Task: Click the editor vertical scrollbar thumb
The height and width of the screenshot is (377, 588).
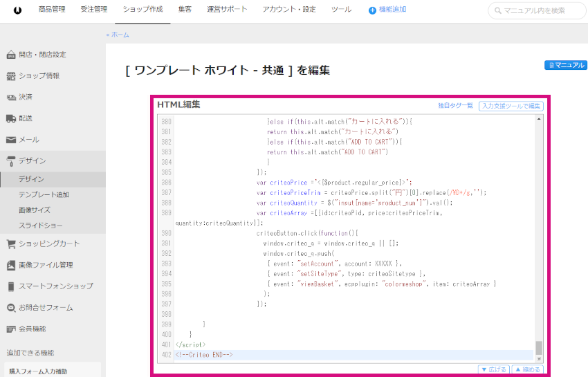Action: 539,348
